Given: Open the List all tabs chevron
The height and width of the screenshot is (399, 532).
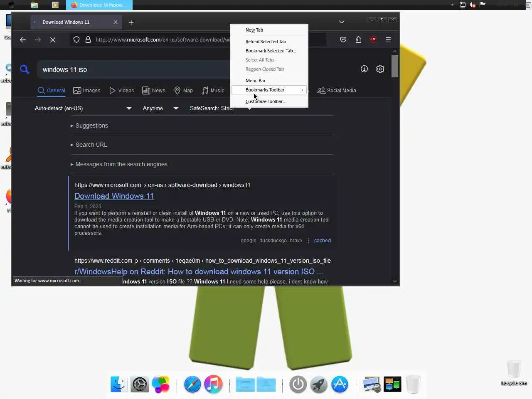Looking at the screenshot, I should click(342, 22).
